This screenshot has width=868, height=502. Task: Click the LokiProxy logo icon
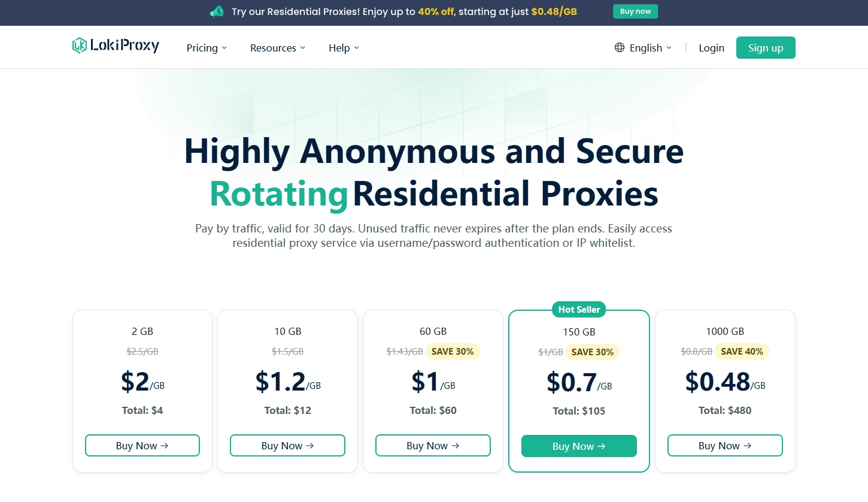tap(80, 46)
